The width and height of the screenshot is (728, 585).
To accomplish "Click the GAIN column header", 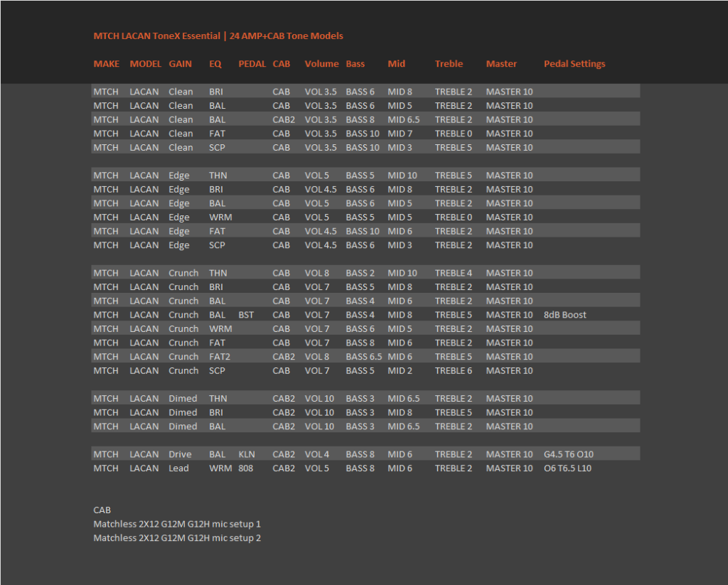I will pyautogui.click(x=180, y=64).
